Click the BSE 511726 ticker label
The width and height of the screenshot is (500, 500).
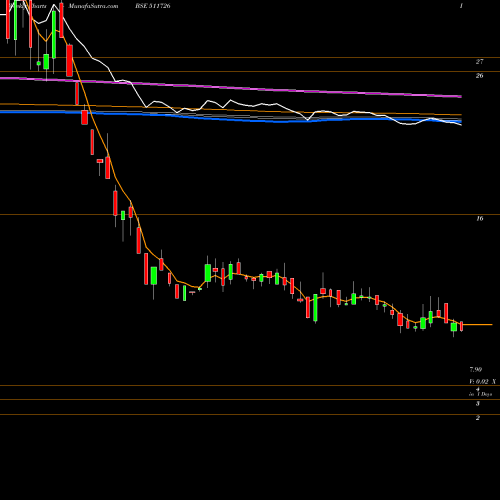coord(153,6)
